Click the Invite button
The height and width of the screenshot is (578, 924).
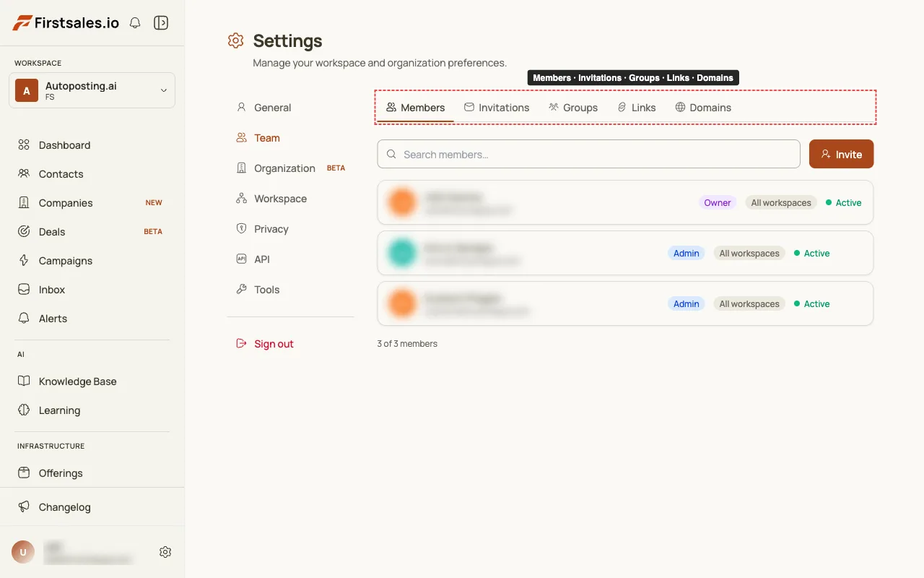coord(841,154)
